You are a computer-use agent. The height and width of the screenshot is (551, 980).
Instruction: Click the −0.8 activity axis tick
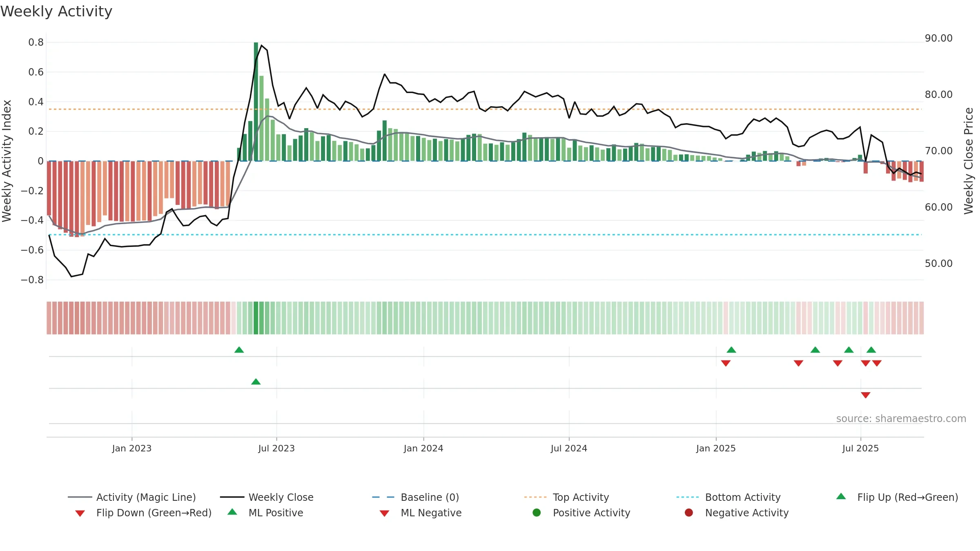coord(32,280)
